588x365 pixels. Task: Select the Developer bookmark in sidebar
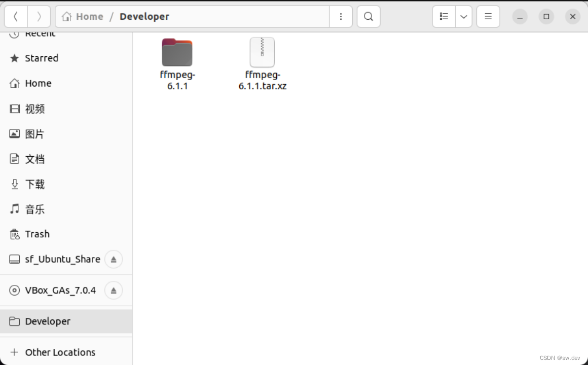click(66, 321)
